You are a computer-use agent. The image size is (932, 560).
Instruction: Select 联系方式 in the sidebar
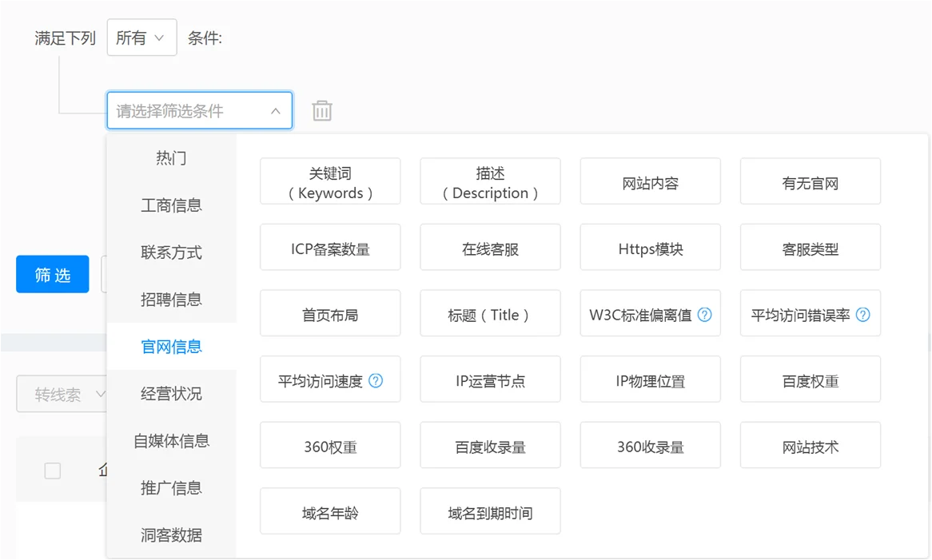[x=171, y=252]
